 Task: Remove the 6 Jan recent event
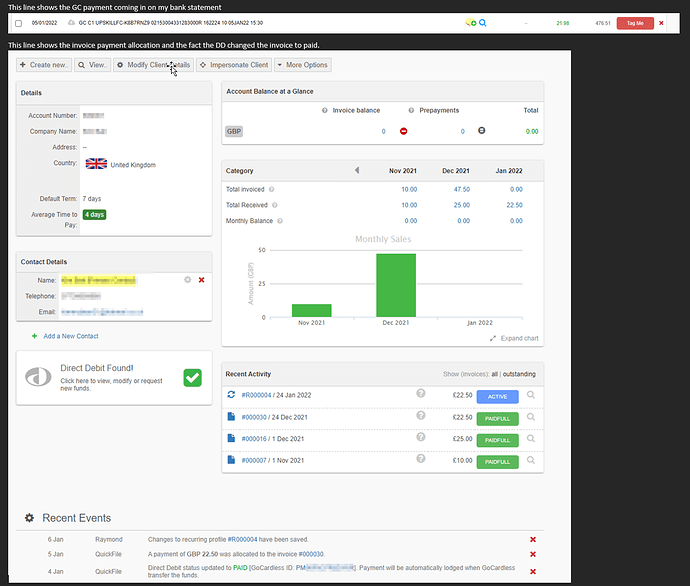[x=532, y=540]
